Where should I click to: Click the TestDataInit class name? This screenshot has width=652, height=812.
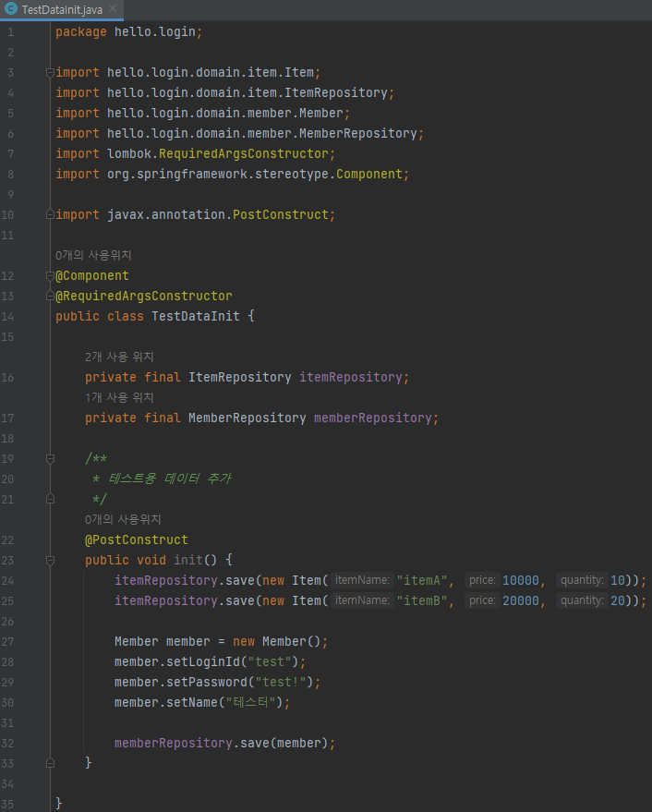pos(195,316)
